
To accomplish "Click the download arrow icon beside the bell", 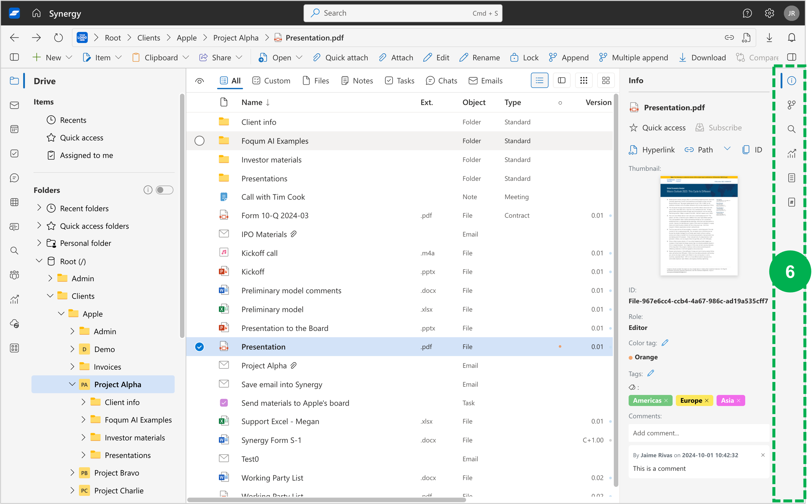I will click(x=769, y=38).
